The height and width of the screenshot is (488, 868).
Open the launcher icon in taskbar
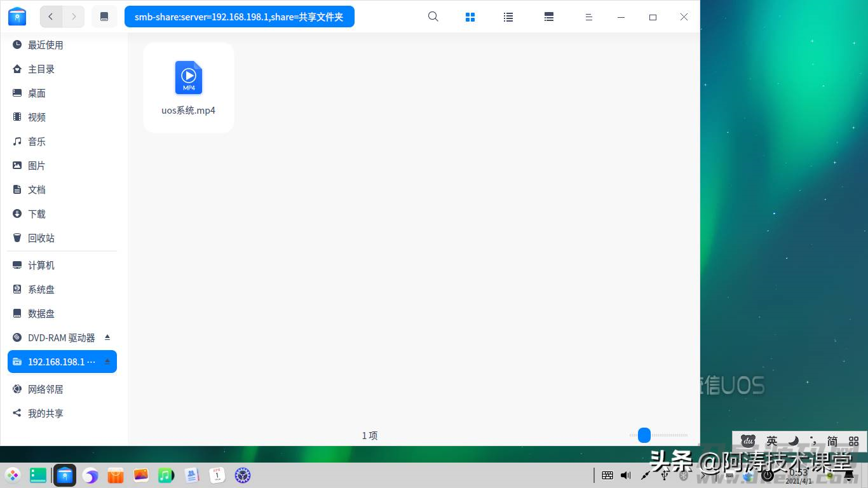(13, 475)
